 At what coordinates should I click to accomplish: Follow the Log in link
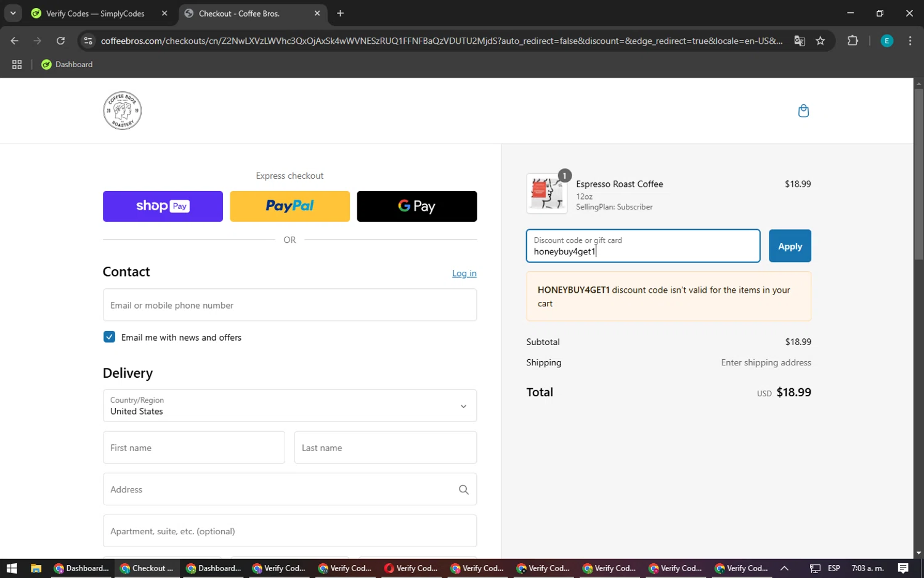[464, 273]
